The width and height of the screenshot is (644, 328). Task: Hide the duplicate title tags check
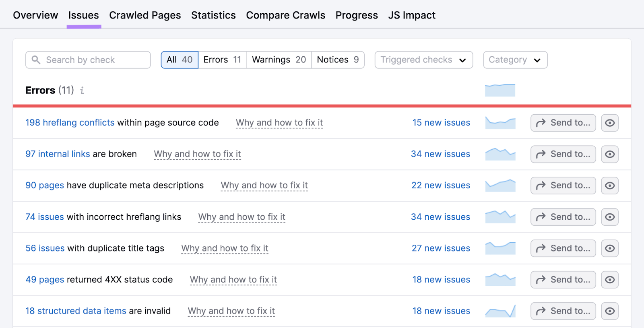click(x=610, y=248)
